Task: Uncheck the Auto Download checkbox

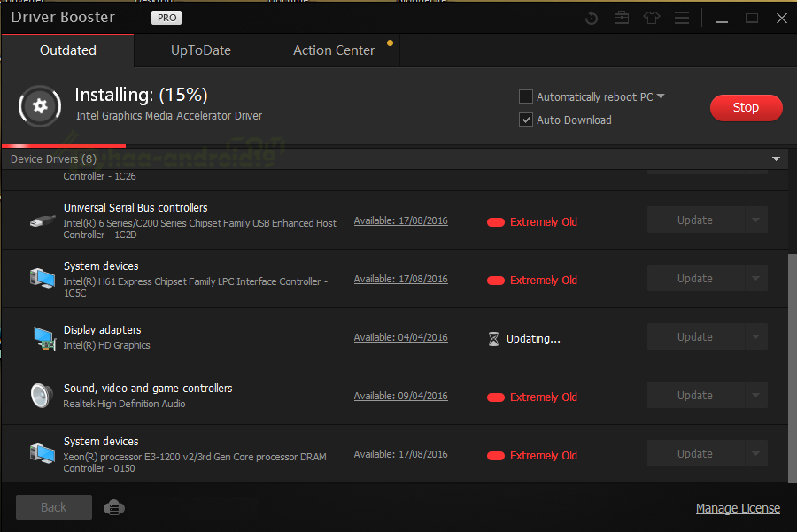Action: tap(526, 120)
